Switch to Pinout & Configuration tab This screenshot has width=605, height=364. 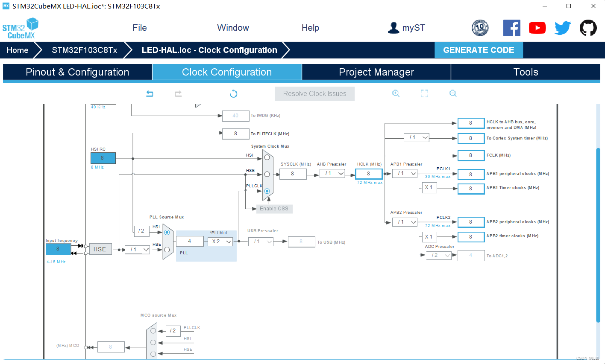(77, 72)
